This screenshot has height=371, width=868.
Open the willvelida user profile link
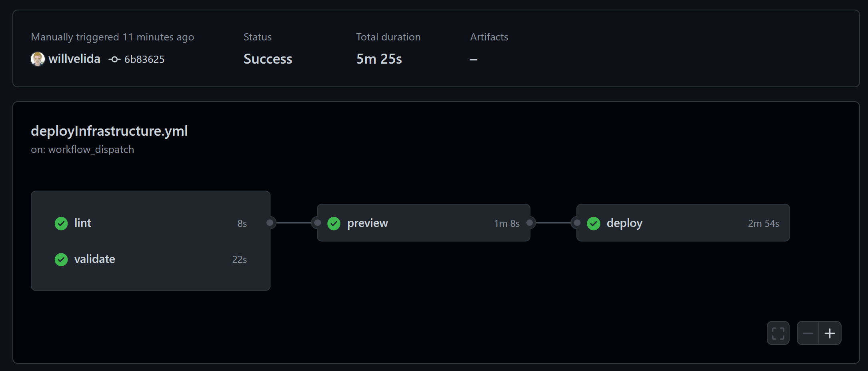tap(74, 59)
